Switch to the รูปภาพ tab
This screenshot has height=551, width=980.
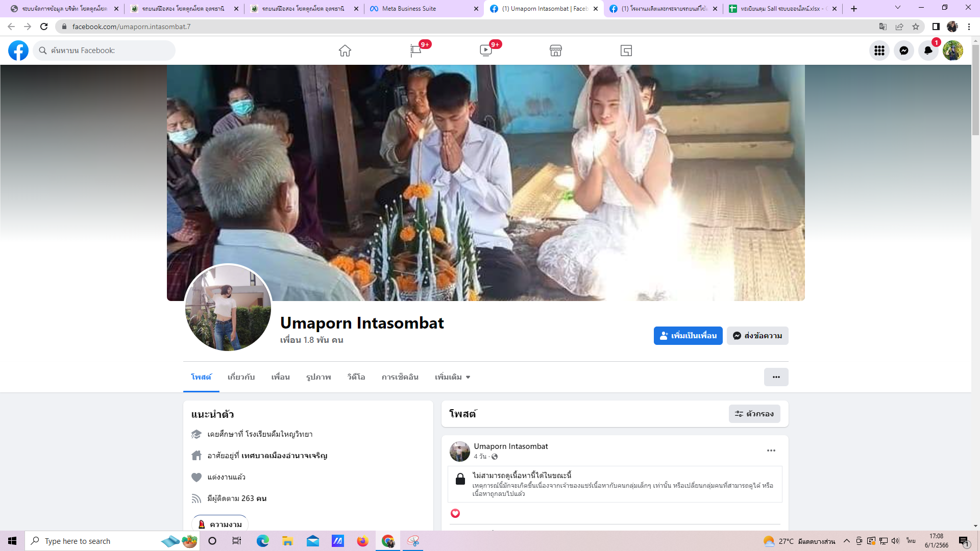(x=318, y=377)
